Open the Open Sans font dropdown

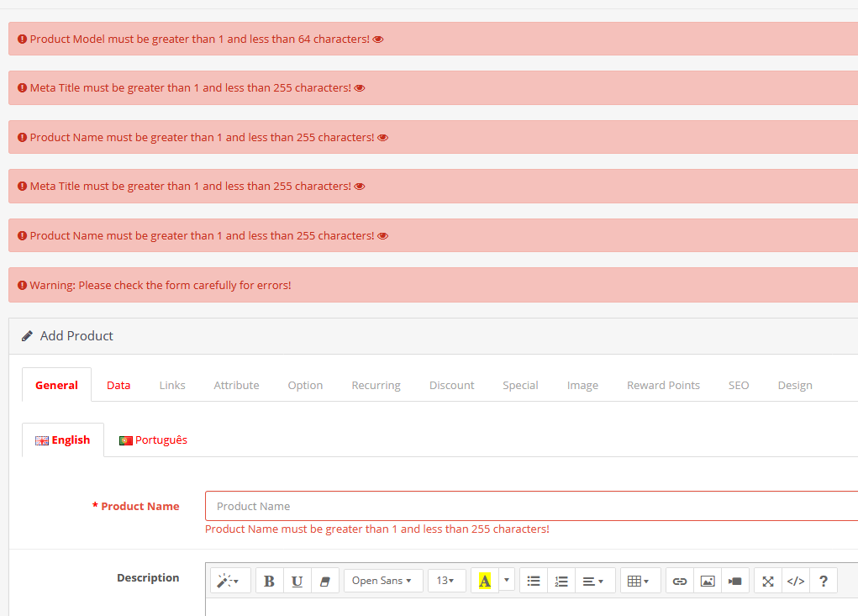pyautogui.click(x=383, y=581)
